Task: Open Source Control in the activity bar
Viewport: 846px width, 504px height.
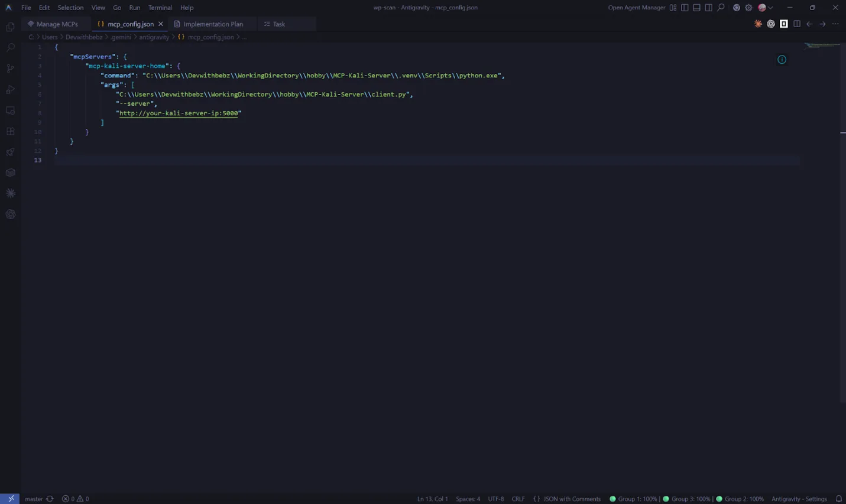Action: point(10,69)
